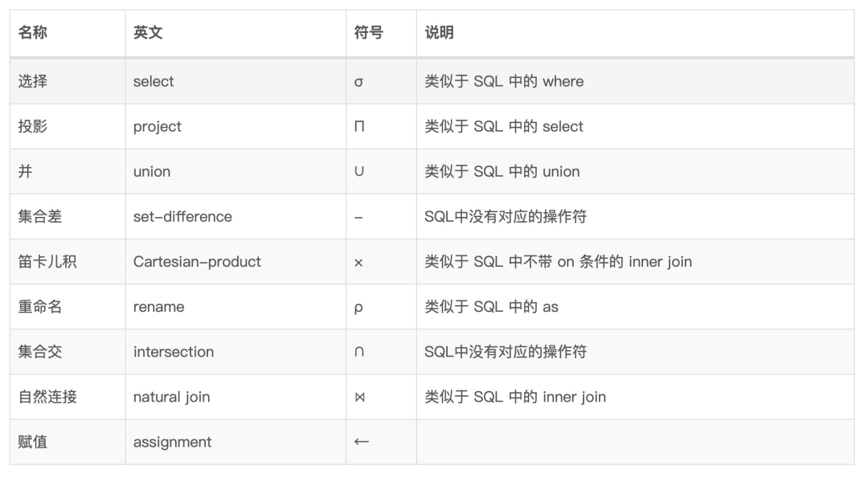
Task: Click the 说明 column header
Action: [x=439, y=33]
